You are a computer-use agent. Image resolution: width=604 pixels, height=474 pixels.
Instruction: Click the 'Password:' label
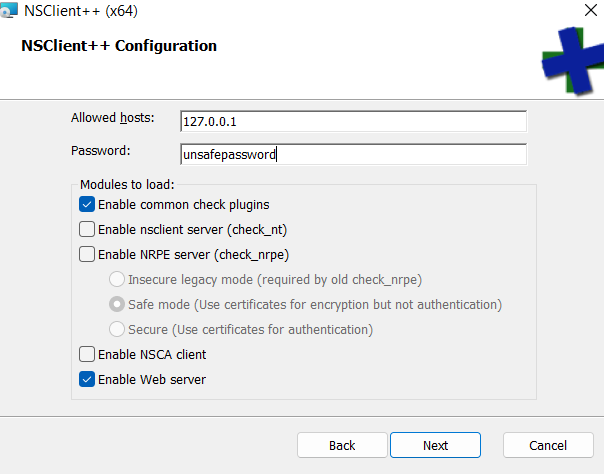coord(101,151)
